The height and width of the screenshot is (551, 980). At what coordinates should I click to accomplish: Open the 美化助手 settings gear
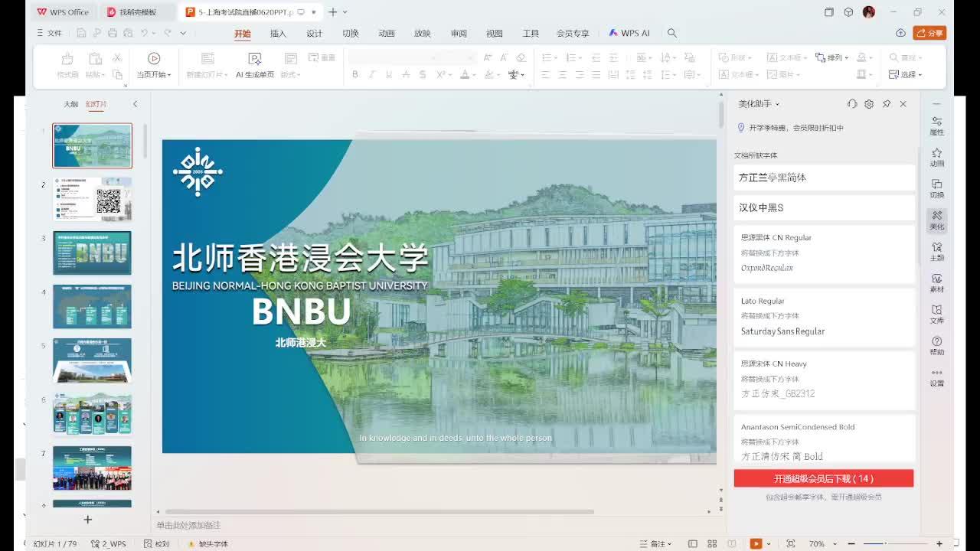click(x=869, y=104)
